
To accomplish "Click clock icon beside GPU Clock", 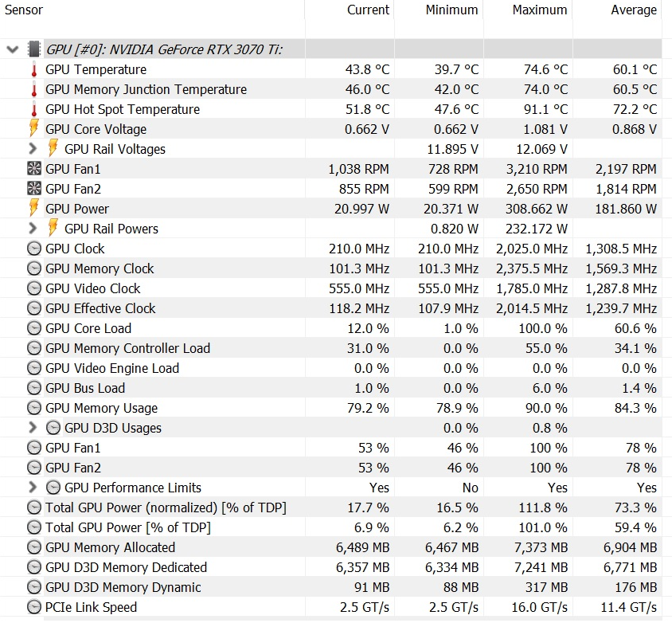I will pos(34,249).
